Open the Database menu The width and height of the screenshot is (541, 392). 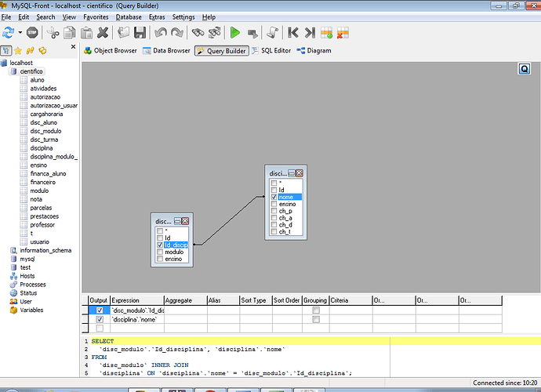click(129, 17)
